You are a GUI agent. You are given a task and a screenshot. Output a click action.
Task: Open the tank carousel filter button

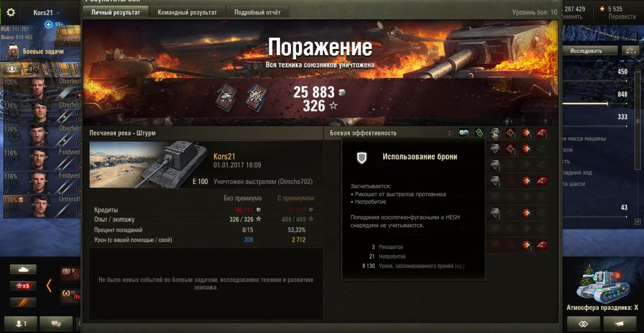[23, 269]
